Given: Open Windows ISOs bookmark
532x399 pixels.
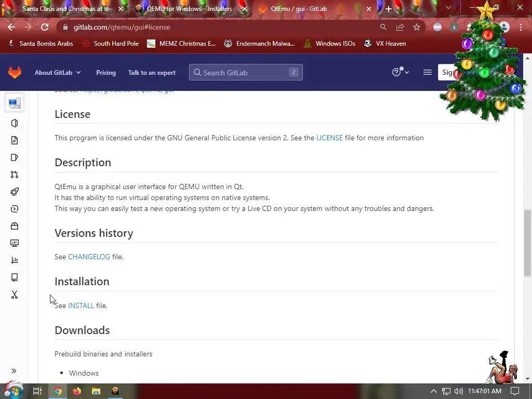Looking at the screenshot, I should 330,44.
